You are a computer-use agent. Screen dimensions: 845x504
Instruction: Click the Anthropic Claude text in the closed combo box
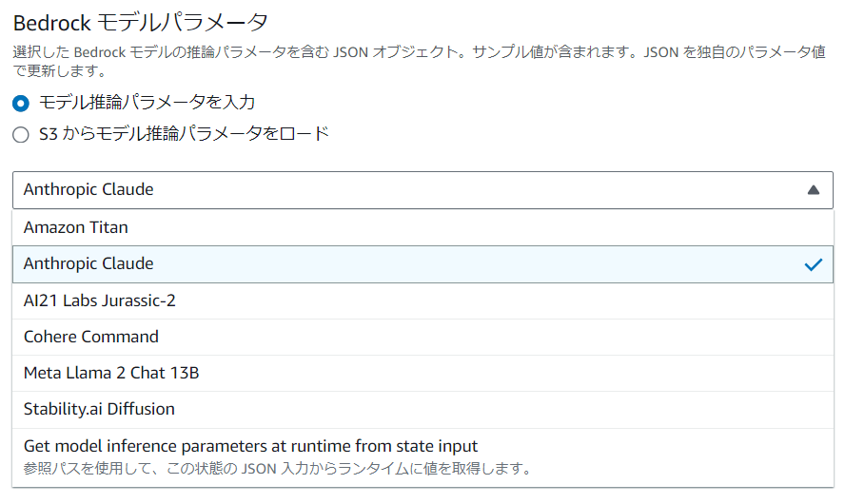[88, 190]
